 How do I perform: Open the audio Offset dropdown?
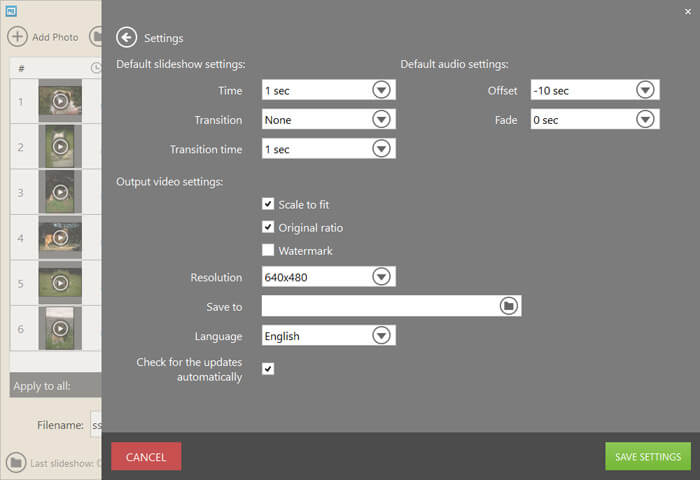click(x=645, y=90)
